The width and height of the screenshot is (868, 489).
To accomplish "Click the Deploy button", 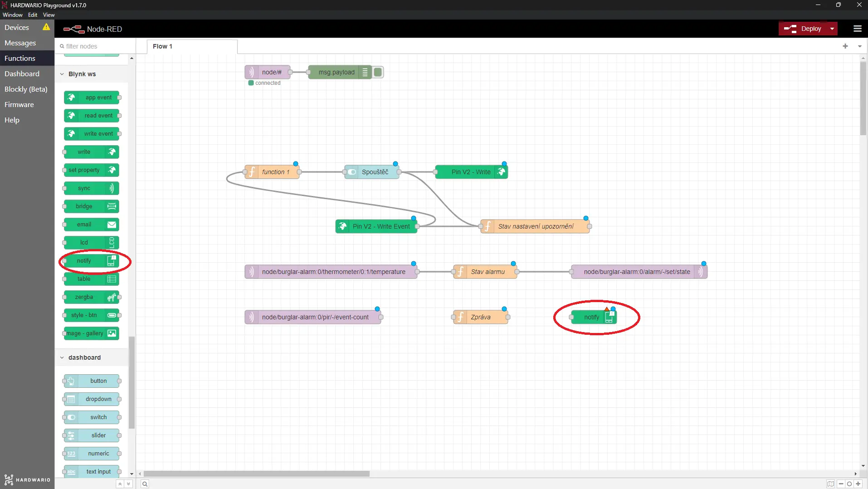I will click(803, 29).
